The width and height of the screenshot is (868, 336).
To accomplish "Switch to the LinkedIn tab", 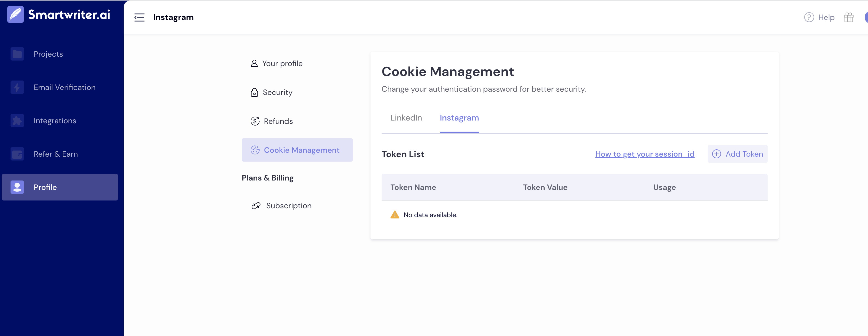I will click(x=406, y=118).
